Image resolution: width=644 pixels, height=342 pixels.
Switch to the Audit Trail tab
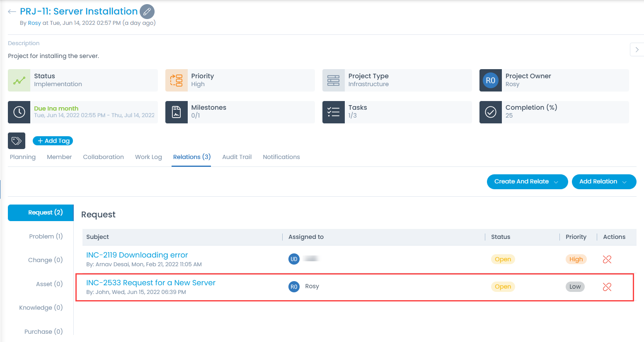coord(237,157)
